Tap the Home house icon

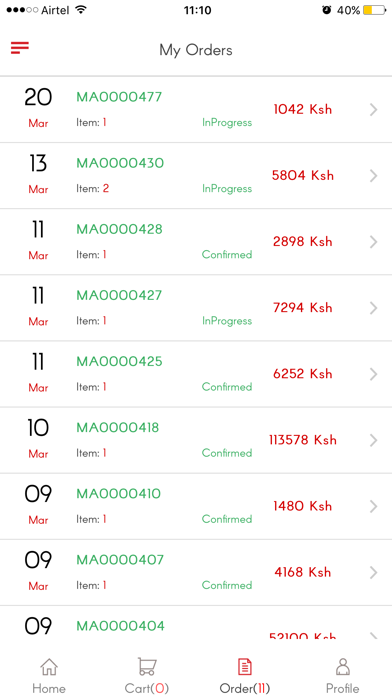(x=49, y=667)
